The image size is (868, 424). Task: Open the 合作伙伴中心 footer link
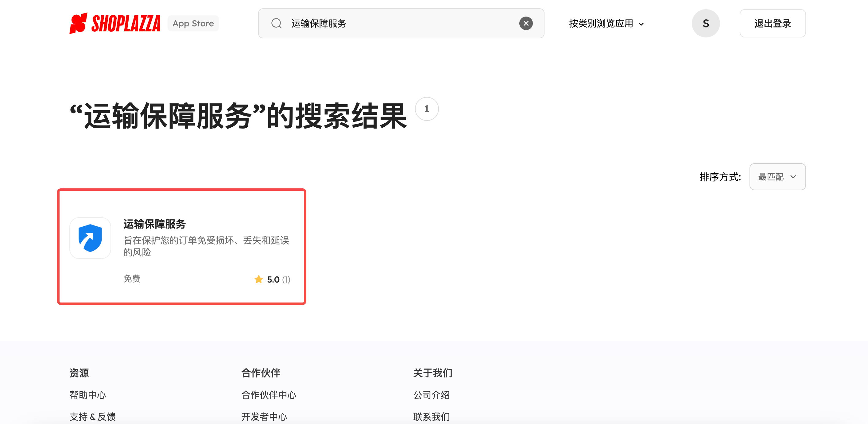[269, 395]
